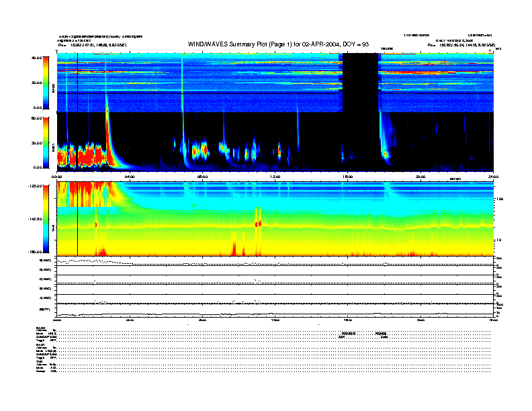
Task: Select the 16:00 time axis label
Action: pos(347,177)
